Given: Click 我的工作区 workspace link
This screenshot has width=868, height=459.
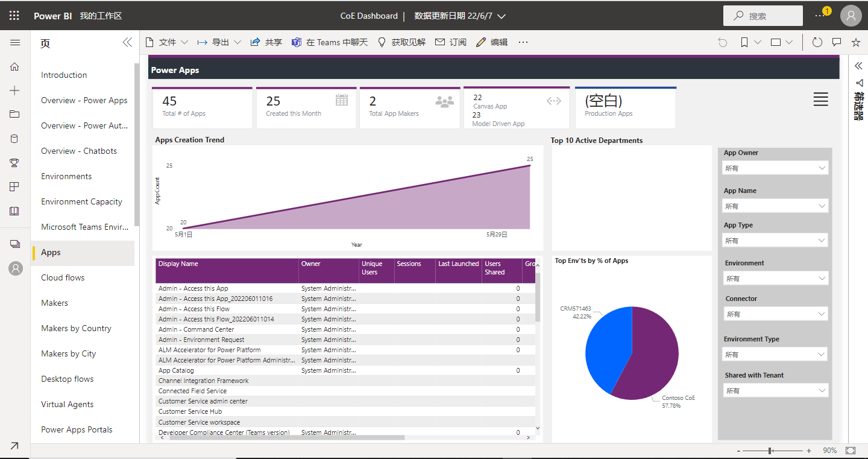Looking at the screenshot, I should [x=101, y=16].
